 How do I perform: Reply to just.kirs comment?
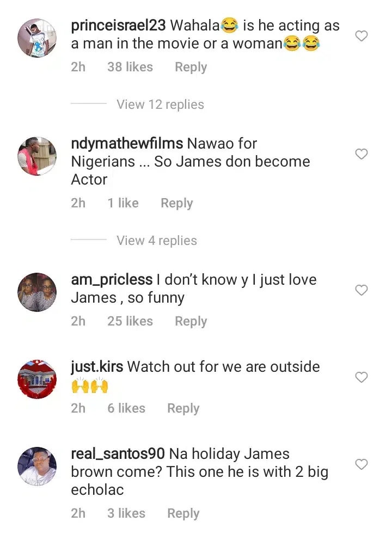pyautogui.click(x=183, y=409)
